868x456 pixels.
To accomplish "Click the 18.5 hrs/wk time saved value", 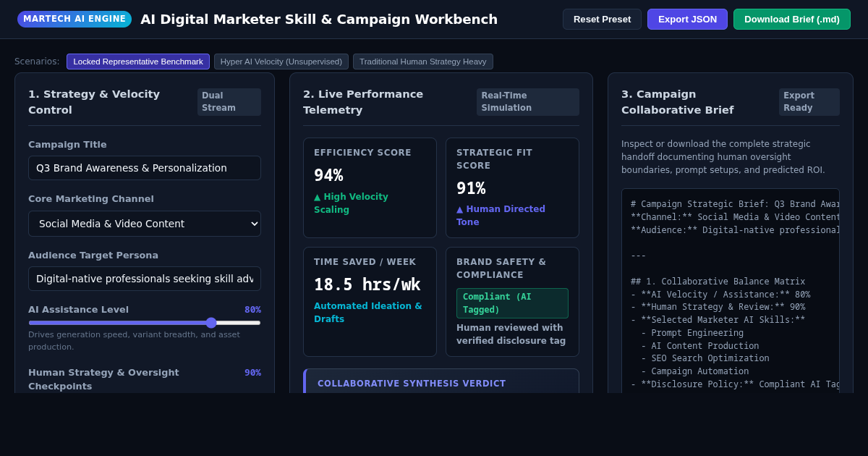I will pos(367,284).
